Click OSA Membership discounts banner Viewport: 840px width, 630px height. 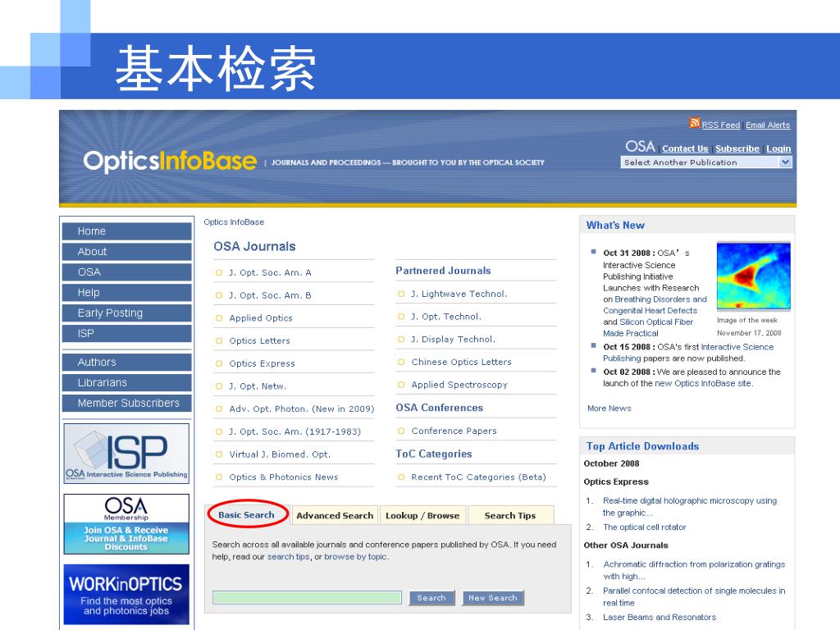tap(126, 524)
